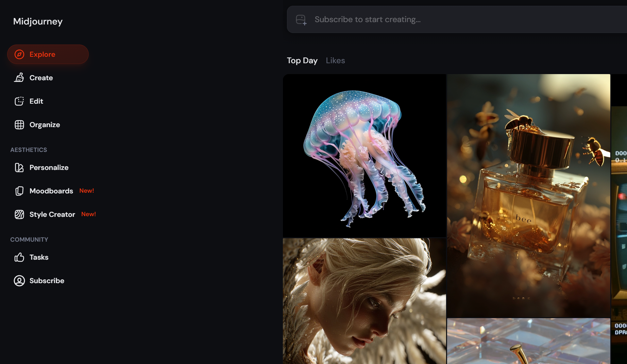Viewport: 627px width, 364px height.
Task: Click the Explore compass icon
Action: [x=19, y=54]
